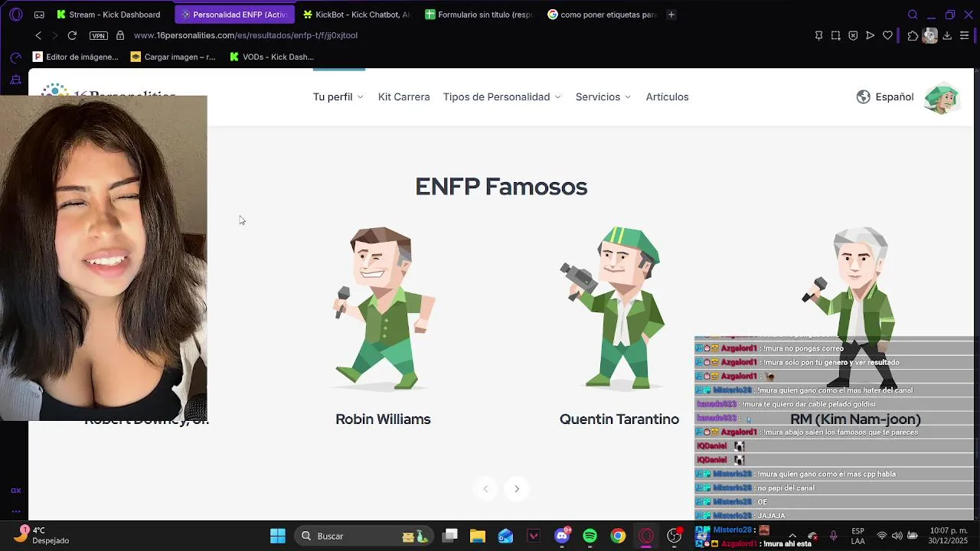This screenshot has height=551, width=980.
Task: Click the heart bookmark icon in toolbar
Action: pyautogui.click(x=887, y=35)
